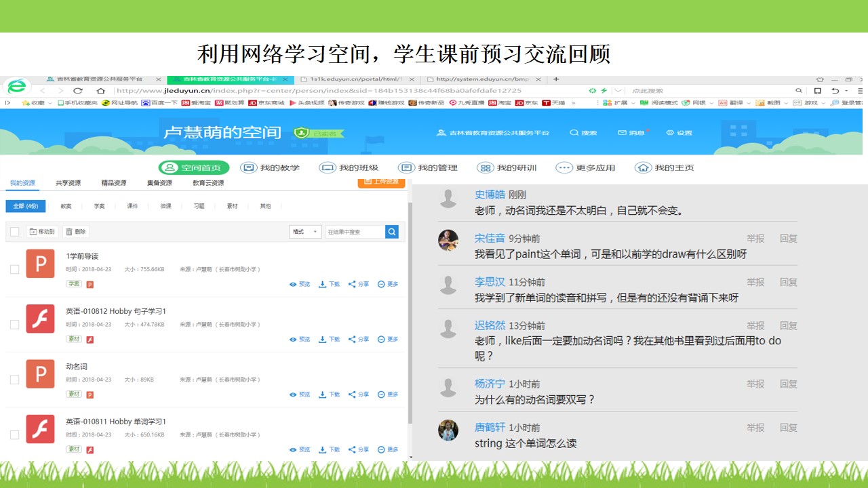Viewport: 868px width, 488px height.
Task: Open 我的研训 navigation icon
Action: [x=486, y=167]
